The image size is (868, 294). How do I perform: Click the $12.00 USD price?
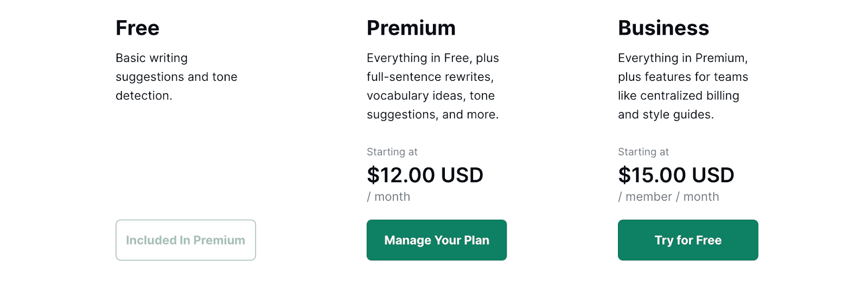coord(425,175)
